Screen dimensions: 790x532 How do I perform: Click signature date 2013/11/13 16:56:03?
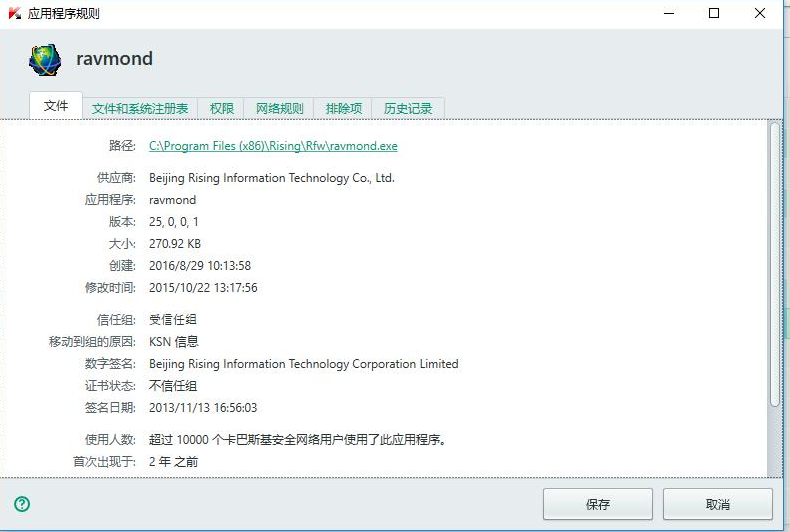203,408
